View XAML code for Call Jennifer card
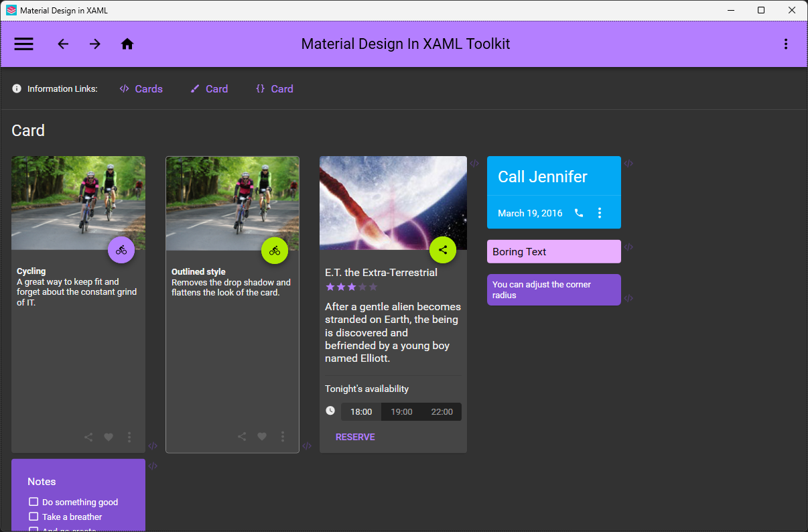 (628, 163)
